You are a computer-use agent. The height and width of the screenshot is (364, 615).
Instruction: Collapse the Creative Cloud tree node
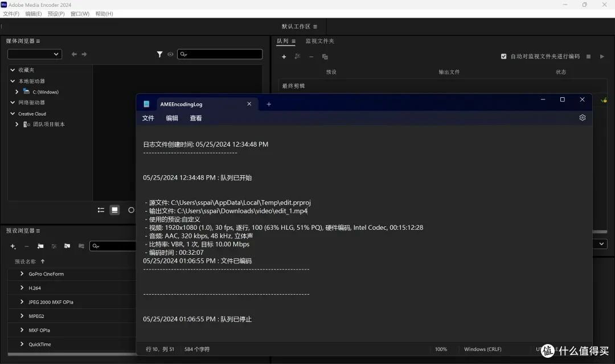[x=13, y=114]
